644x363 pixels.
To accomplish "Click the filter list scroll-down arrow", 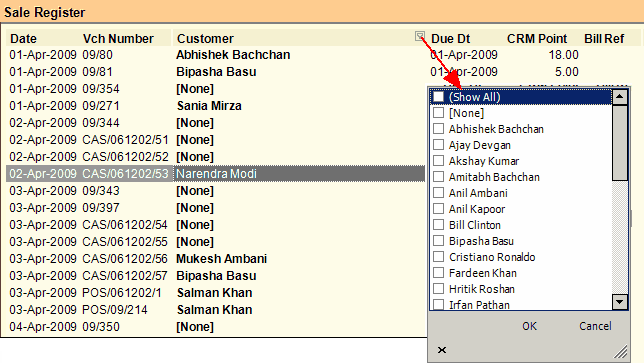I will (x=619, y=302).
